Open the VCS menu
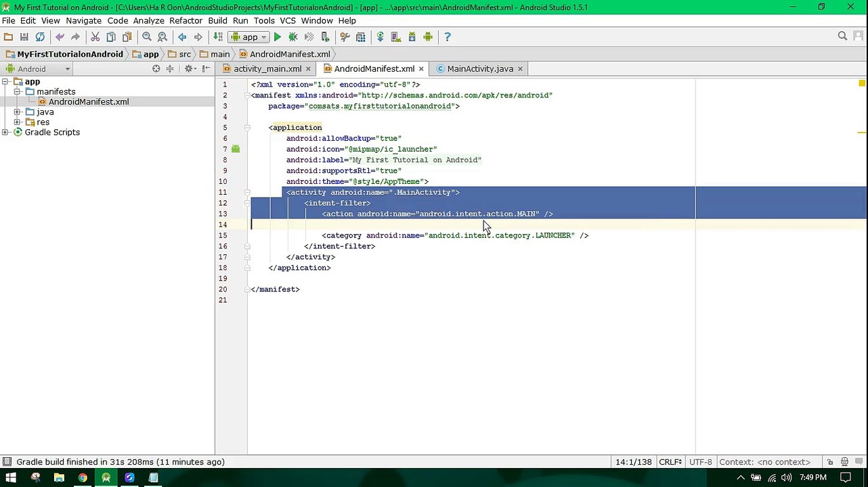Screen dimensions: 868x487 coord(288,21)
